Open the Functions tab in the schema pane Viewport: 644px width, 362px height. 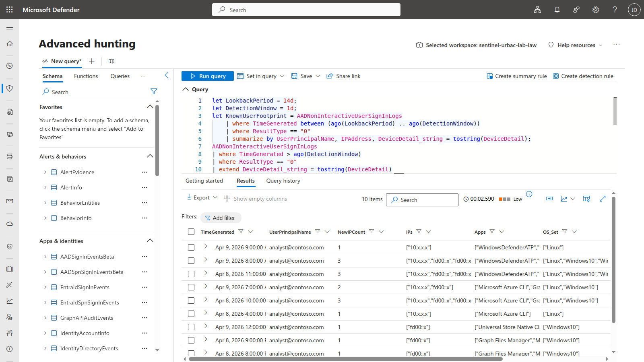(x=86, y=76)
